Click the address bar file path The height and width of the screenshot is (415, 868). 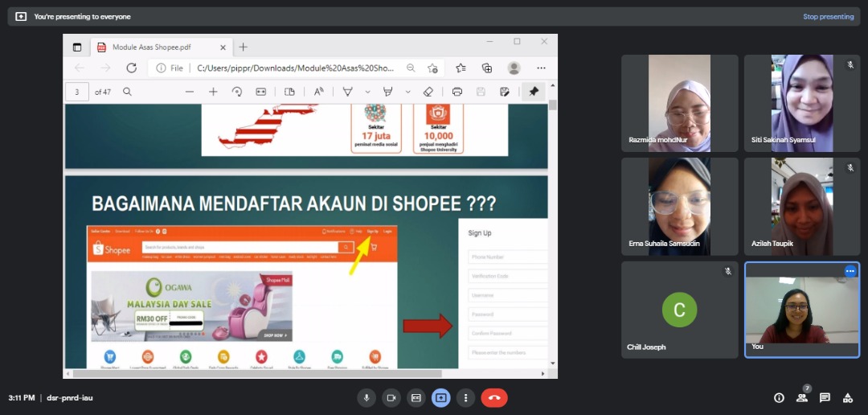[296, 68]
